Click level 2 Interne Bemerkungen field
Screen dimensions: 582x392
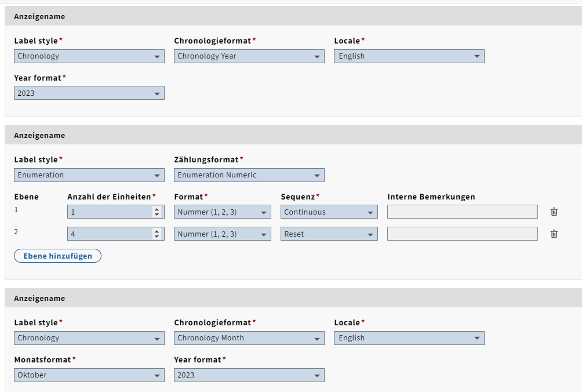[x=462, y=234]
